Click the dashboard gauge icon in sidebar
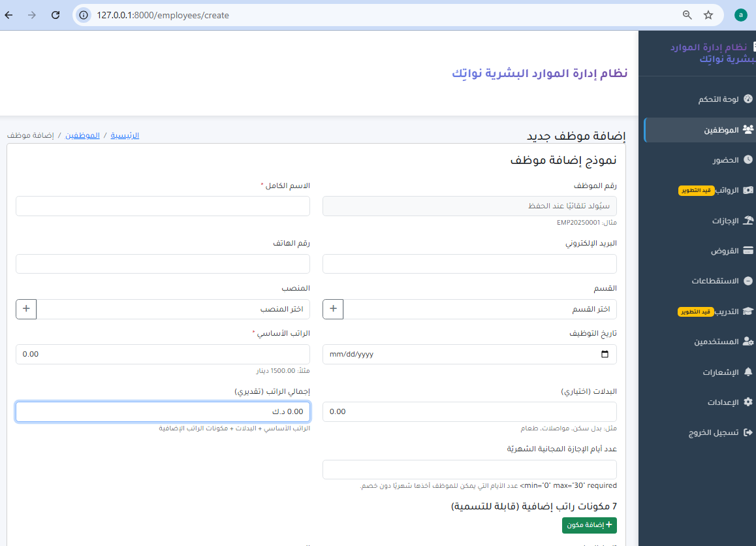Screen dimensions: 756x546 tap(748, 99)
